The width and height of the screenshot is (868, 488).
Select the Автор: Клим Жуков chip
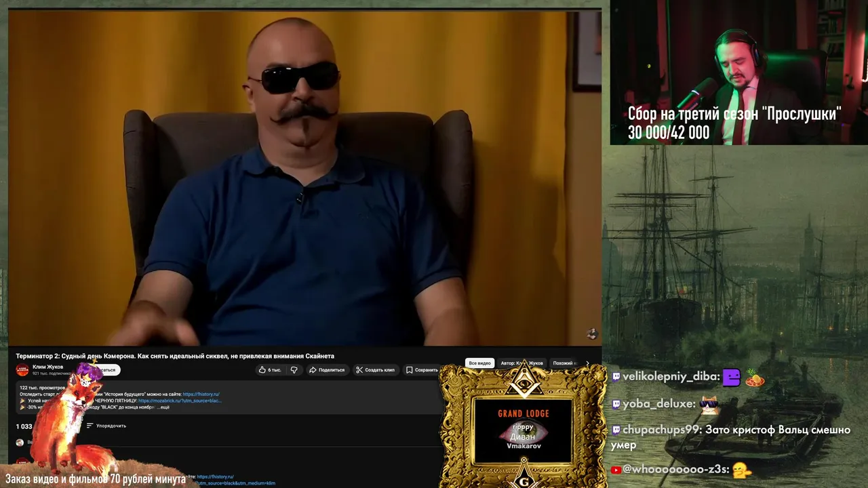point(521,363)
